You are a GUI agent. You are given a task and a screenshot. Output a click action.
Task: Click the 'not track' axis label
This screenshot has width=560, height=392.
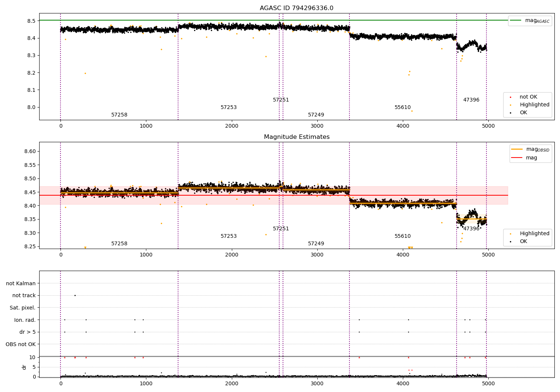click(x=24, y=296)
